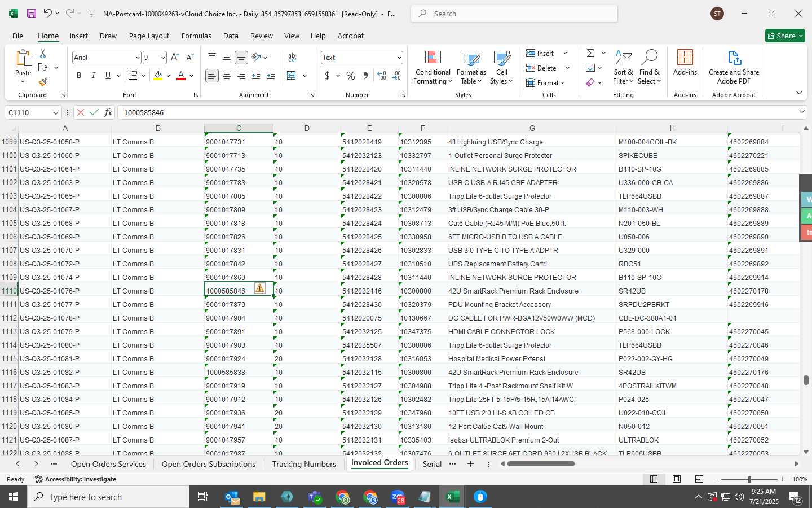Screen dimensions: 812x508
Task: Click the Cut scissors icon
Action: (43, 53)
